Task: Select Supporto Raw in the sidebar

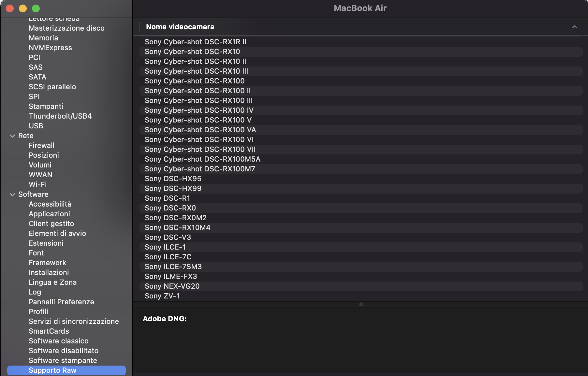Action: pyautogui.click(x=66, y=370)
